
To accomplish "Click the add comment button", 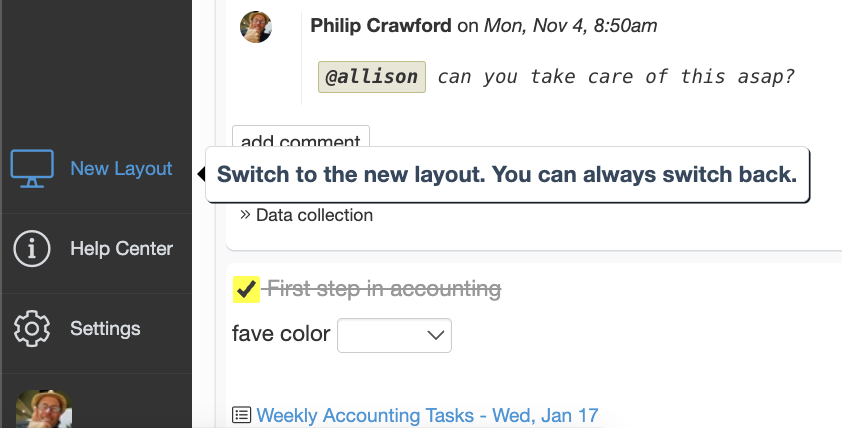I will (301, 138).
